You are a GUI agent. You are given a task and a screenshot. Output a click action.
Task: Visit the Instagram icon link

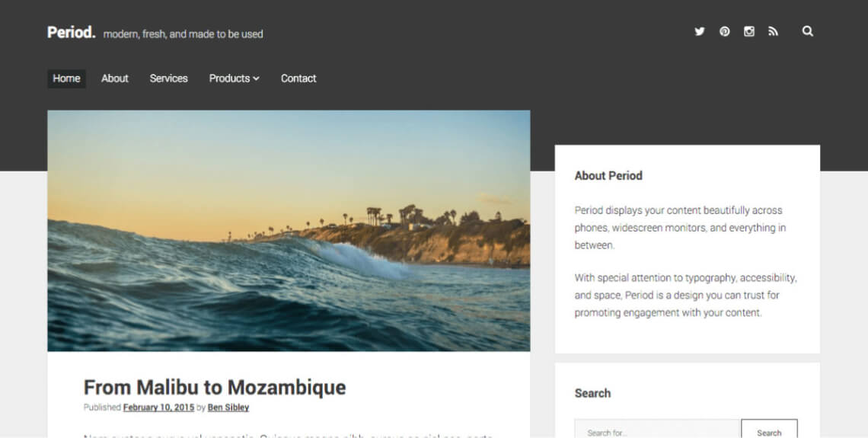[749, 32]
